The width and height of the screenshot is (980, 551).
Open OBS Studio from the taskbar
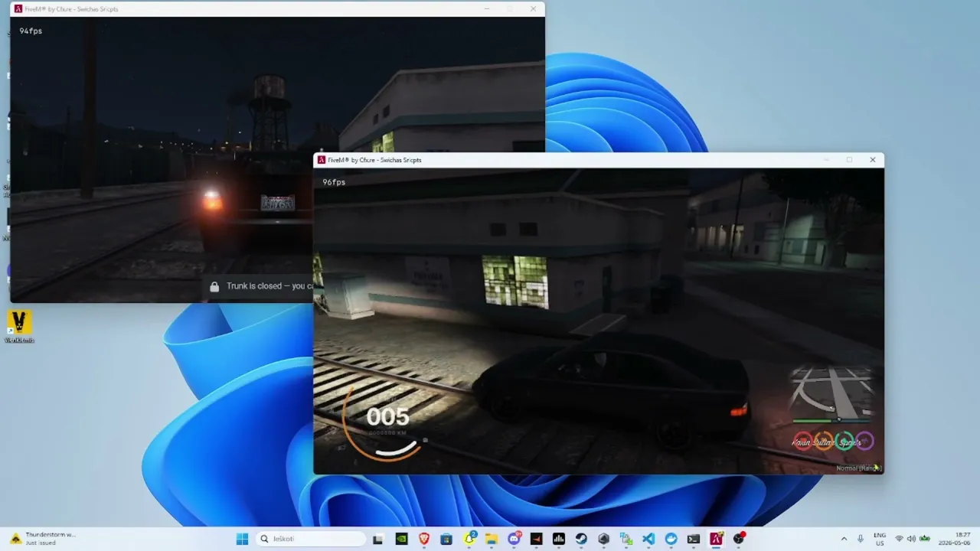click(x=739, y=539)
